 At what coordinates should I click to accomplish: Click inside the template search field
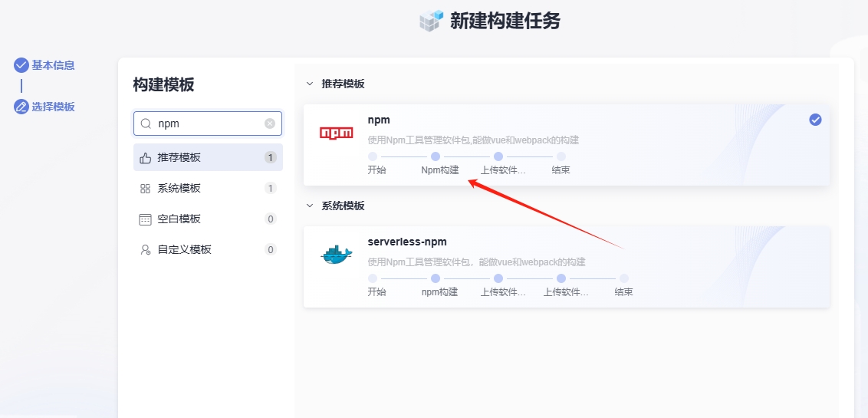coord(209,123)
